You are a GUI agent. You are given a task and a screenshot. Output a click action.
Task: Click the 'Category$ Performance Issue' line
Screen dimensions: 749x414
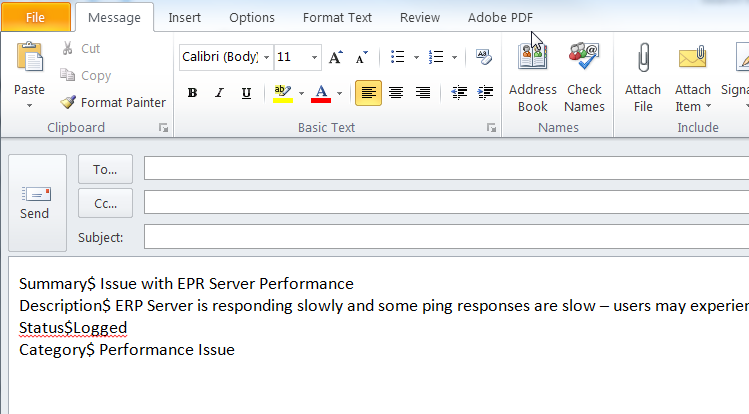tap(127, 350)
